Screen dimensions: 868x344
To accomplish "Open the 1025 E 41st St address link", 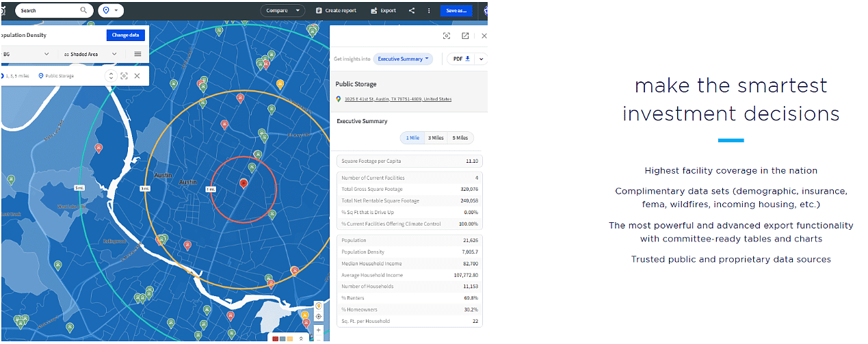I will (x=398, y=99).
